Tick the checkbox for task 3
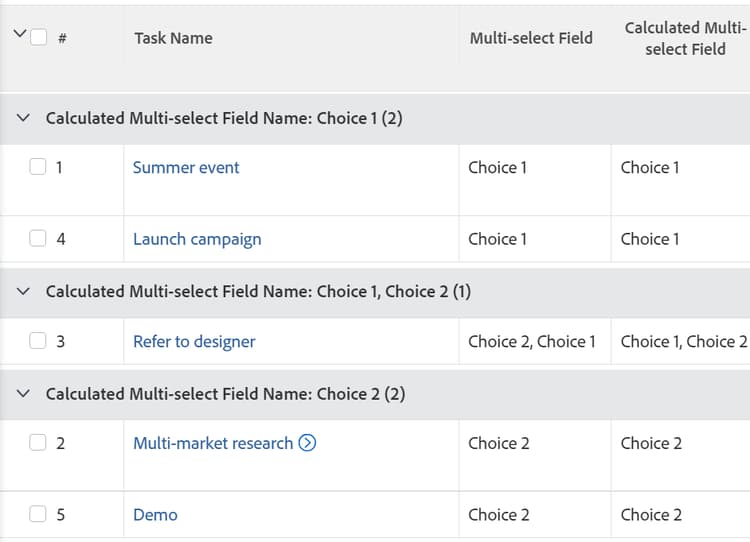 pyautogui.click(x=38, y=341)
